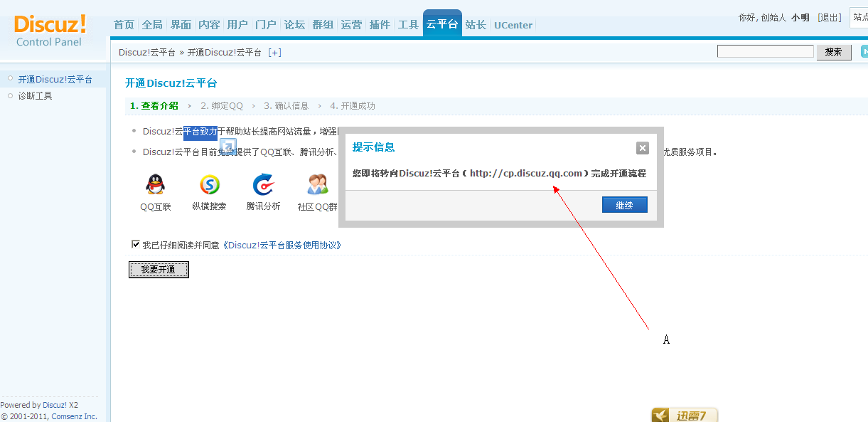
Task: Open the Discuz! link in footer
Action: (x=55, y=405)
